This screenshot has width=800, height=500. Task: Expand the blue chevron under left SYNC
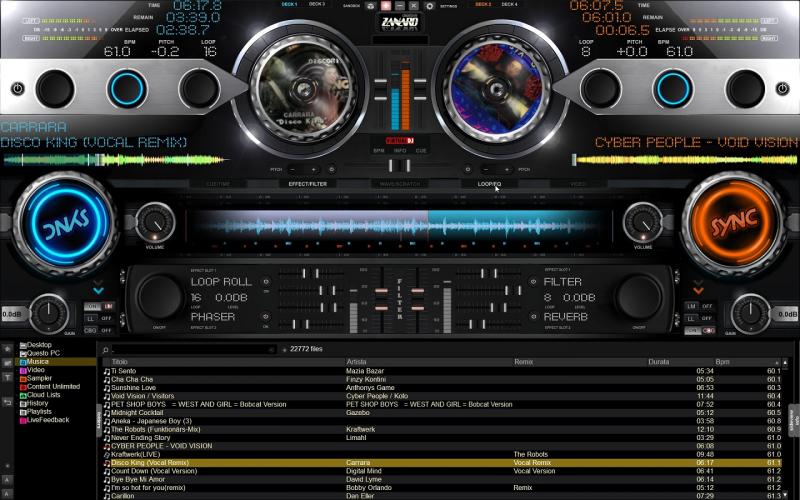click(x=98, y=290)
